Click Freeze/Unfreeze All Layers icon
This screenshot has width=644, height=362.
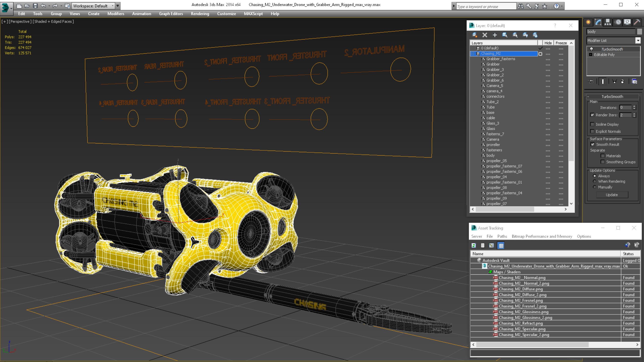[535, 35]
